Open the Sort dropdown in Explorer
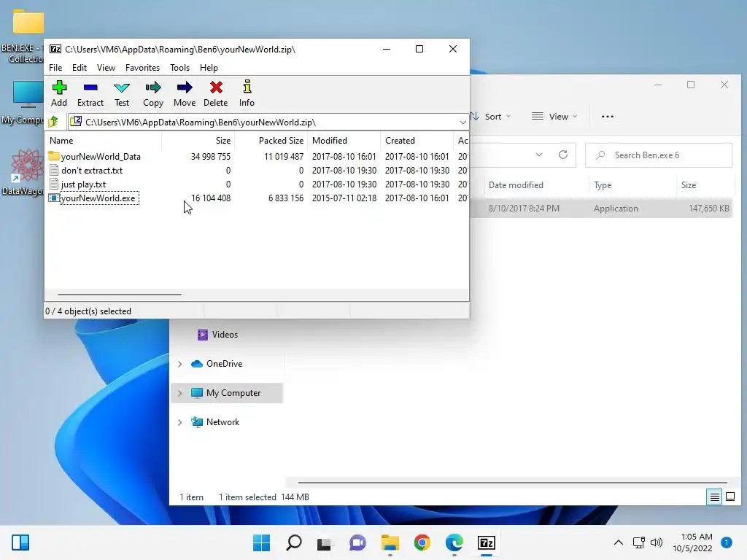 click(x=491, y=117)
